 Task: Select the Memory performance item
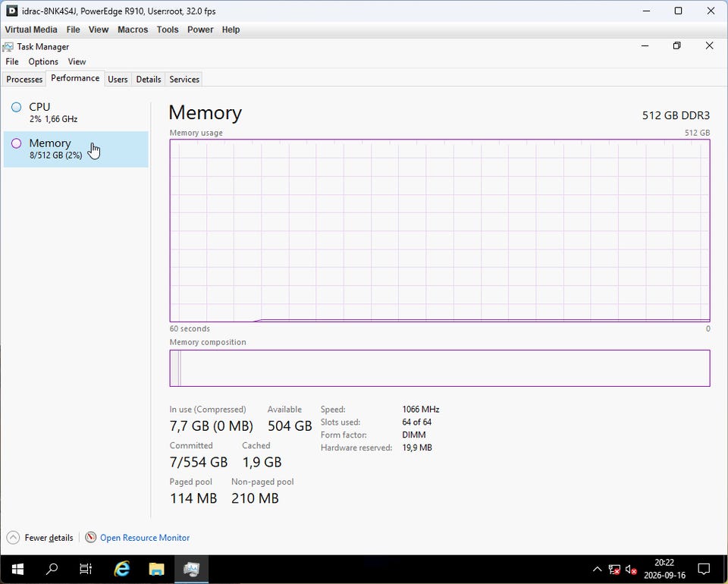pos(76,149)
